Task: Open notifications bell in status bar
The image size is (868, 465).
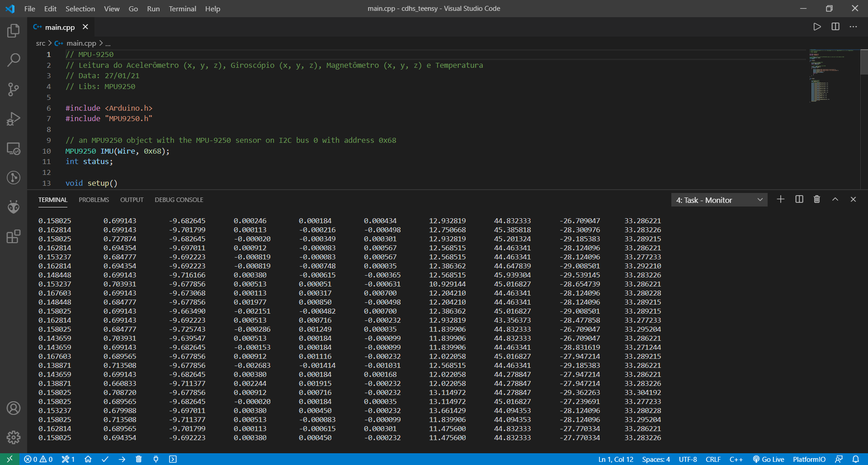Action: click(856, 459)
